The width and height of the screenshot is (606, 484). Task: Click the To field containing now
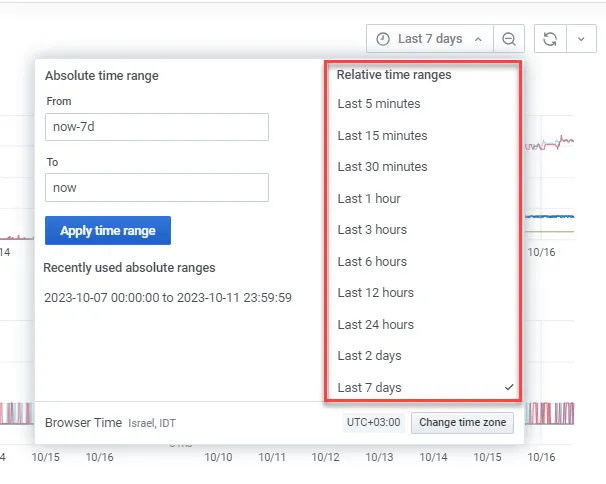tap(157, 187)
